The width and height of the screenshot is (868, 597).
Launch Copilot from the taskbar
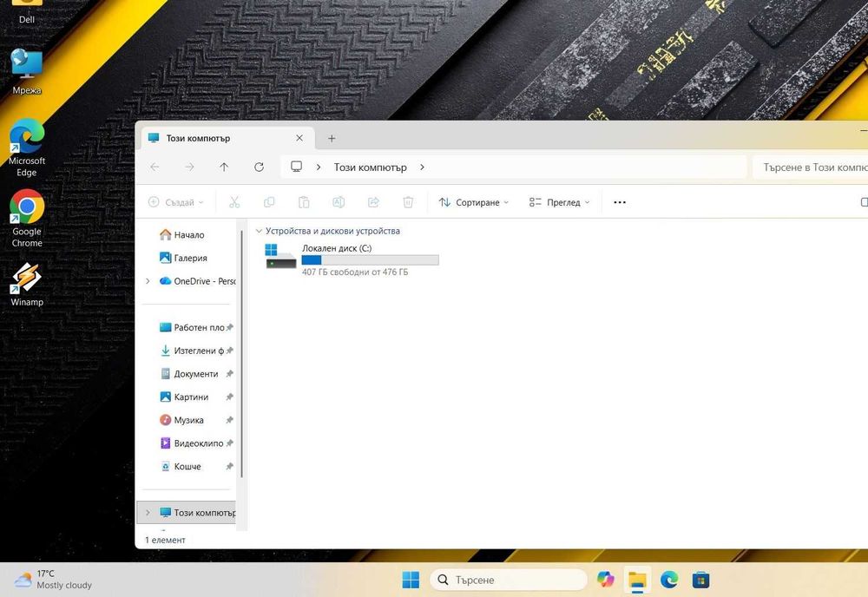(606, 580)
